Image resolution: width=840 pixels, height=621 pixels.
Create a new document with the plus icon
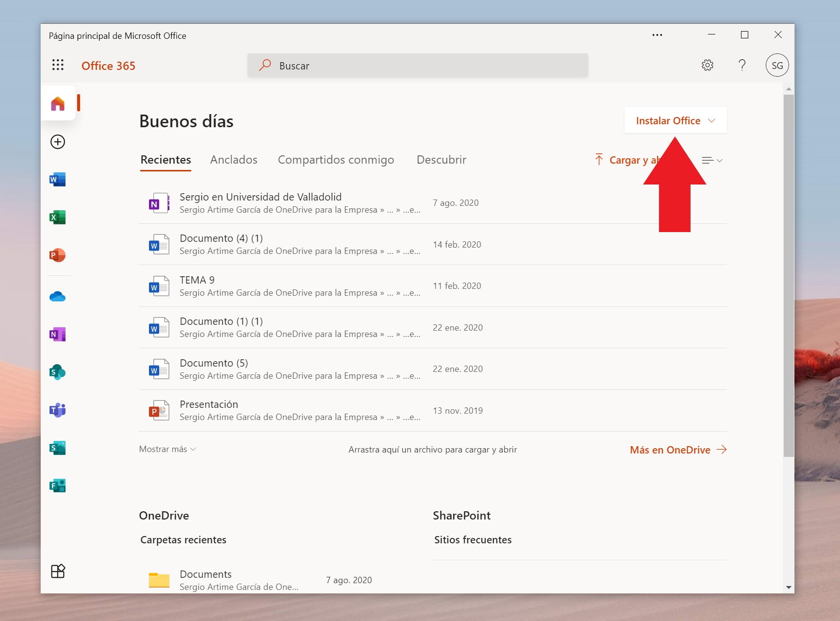(x=58, y=142)
